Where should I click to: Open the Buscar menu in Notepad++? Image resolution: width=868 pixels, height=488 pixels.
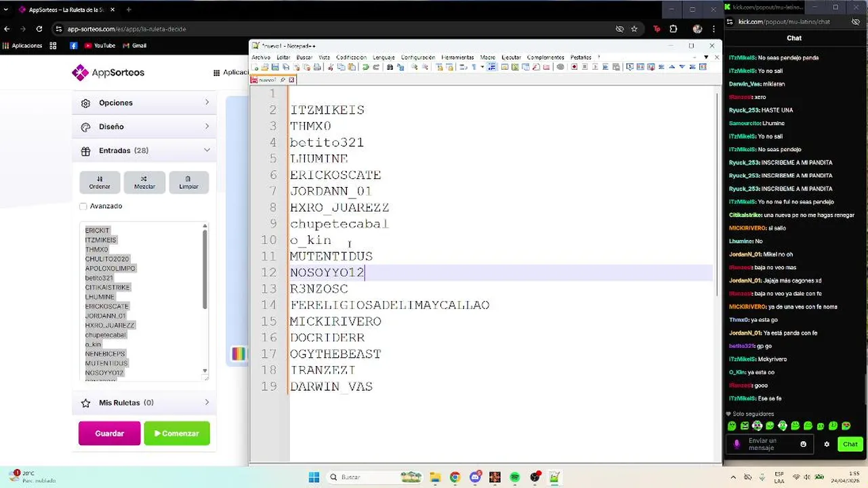[304, 58]
